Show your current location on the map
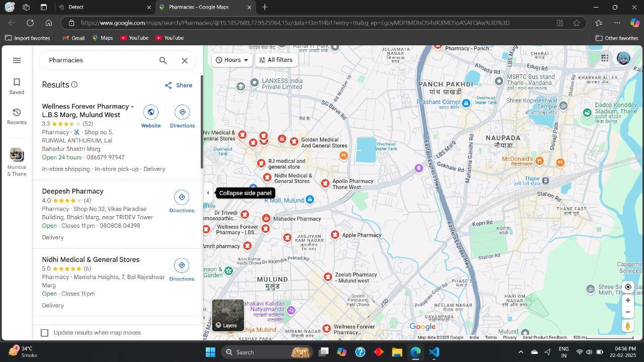644x362 pixels. click(x=628, y=287)
